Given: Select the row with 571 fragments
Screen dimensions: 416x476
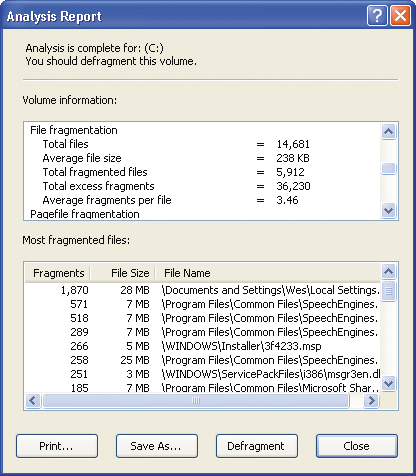Looking at the screenshot, I should pyautogui.click(x=203, y=304).
